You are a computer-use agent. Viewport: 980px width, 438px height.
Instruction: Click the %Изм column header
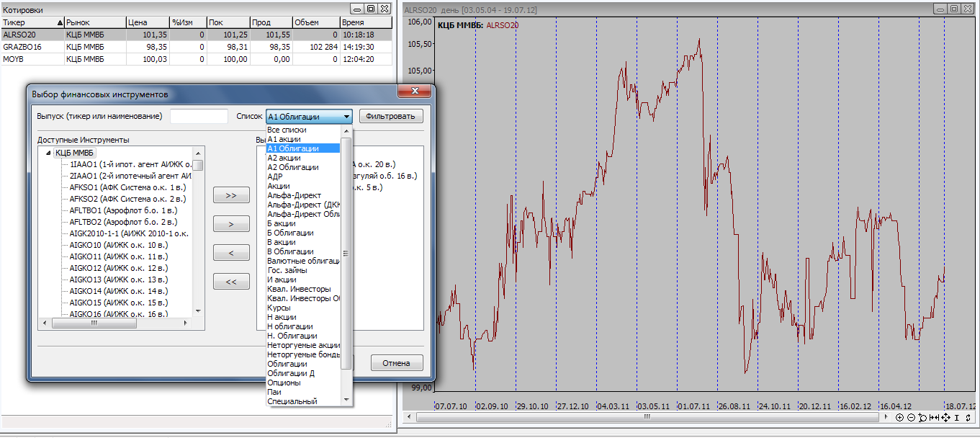188,22
